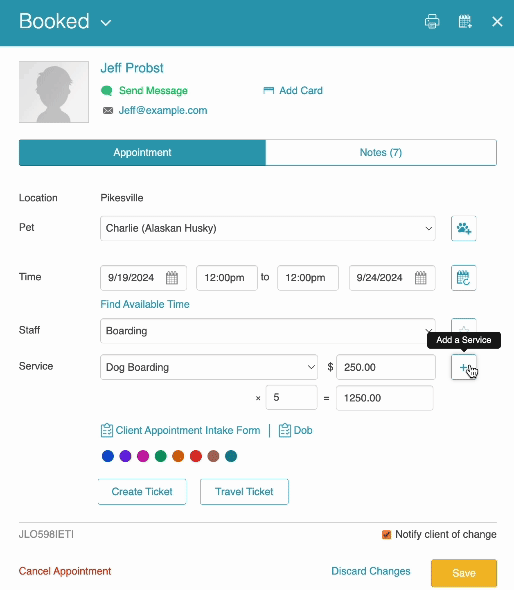Open the Pet dropdown showing Charlie
This screenshot has width=514, height=590.
[x=268, y=228]
